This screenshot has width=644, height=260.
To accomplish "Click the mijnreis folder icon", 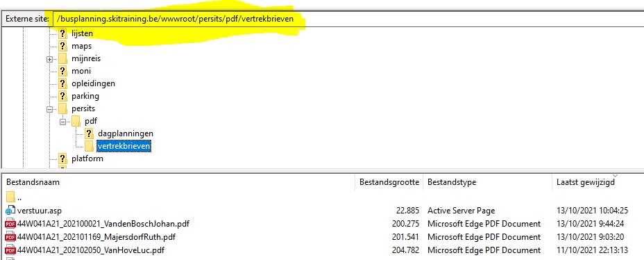I will click(x=62, y=58).
